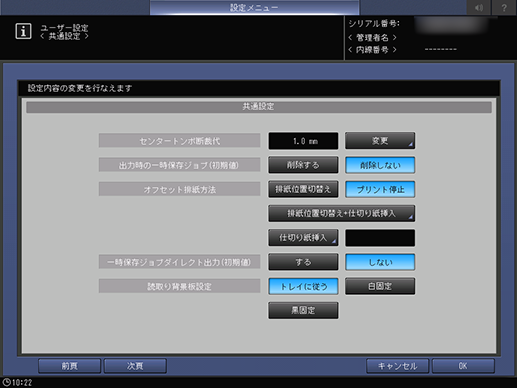Click the 一時保存ジョブダイレクト出力(初期値) label
The width and height of the screenshot is (517, 388).
click(179, 262)
